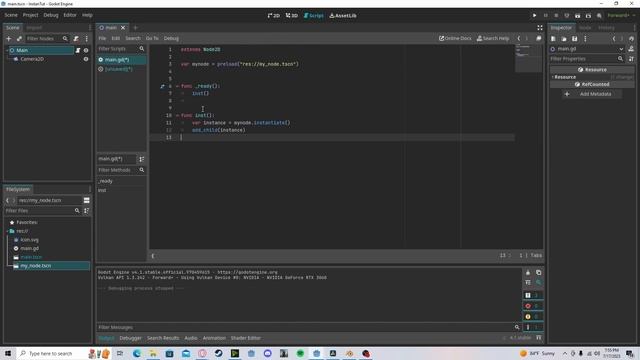
Task: Switch to the Node tab in Inspector dock
Action: 585,28
